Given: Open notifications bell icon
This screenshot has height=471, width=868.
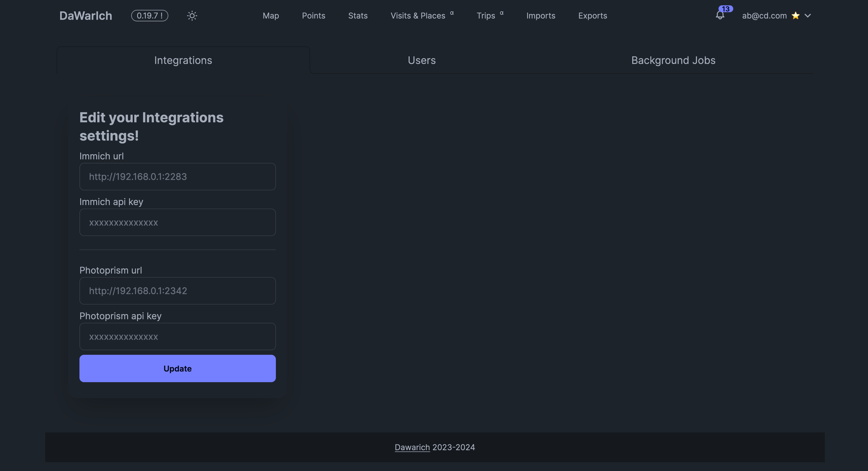Looking at the screenshot, I should [720, 16].
